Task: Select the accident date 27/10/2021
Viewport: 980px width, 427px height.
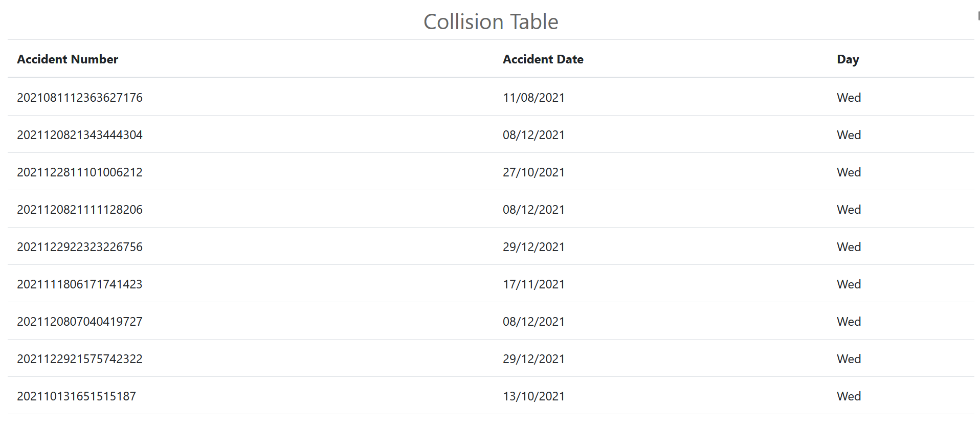Action: (x=533, y=172)
